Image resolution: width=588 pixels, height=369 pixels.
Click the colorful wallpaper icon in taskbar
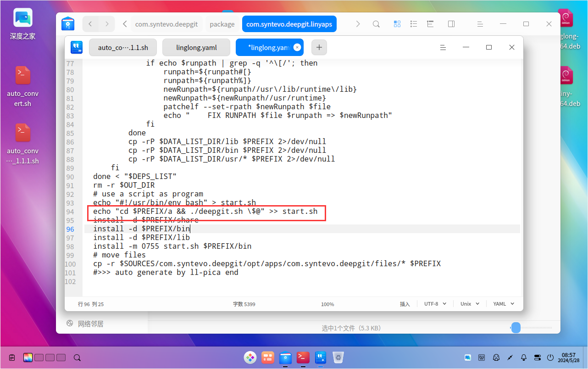[x=28, y=358]
